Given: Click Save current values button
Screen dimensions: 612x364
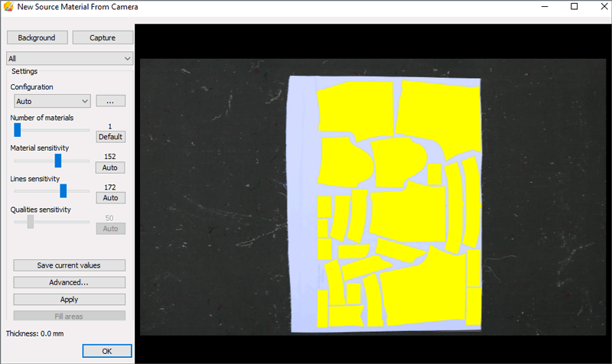Looking at the screenshot, I should tap(70, 265).
